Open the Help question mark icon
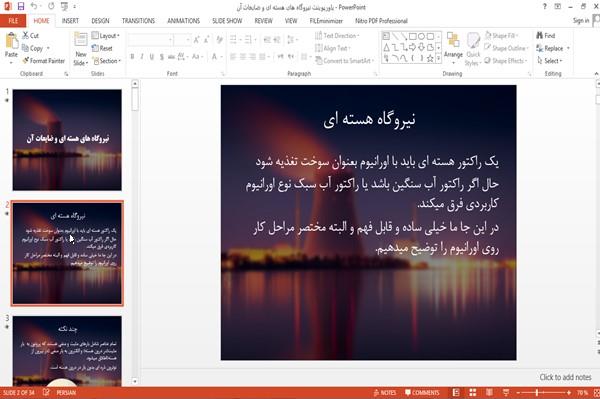Screen dimensions: 600x399 [x=545, y=7]
